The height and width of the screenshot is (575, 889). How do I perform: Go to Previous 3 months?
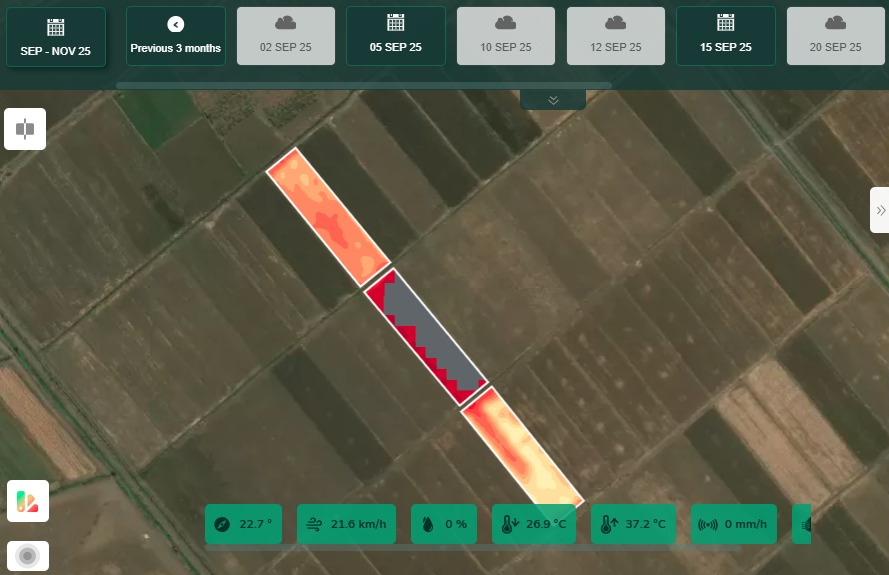tap(176, 37)
